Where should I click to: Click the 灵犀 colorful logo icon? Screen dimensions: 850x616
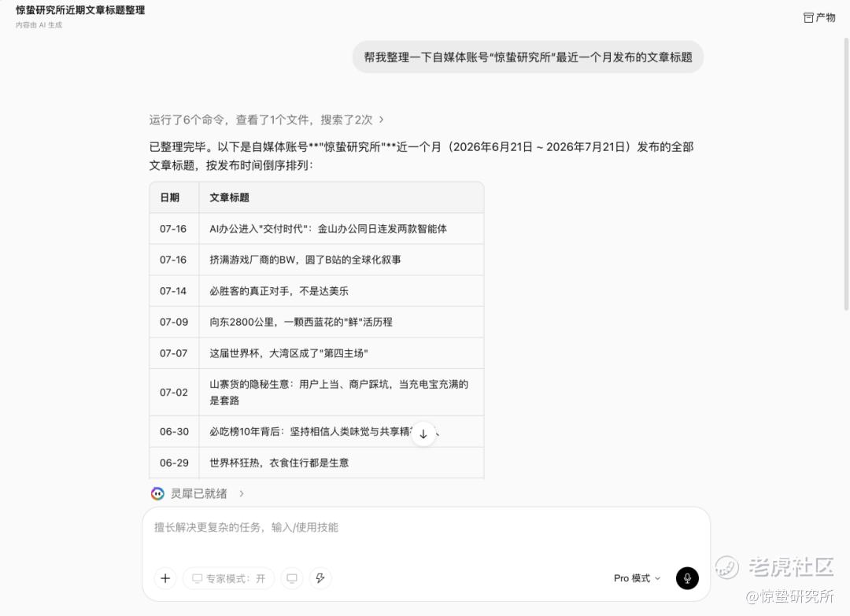[157, 493]
